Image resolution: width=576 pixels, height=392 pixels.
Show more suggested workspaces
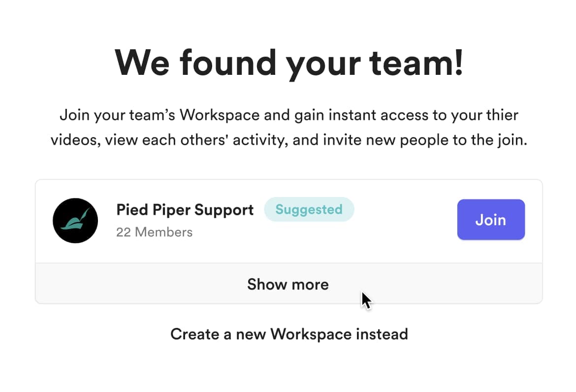tap(288, 284)
